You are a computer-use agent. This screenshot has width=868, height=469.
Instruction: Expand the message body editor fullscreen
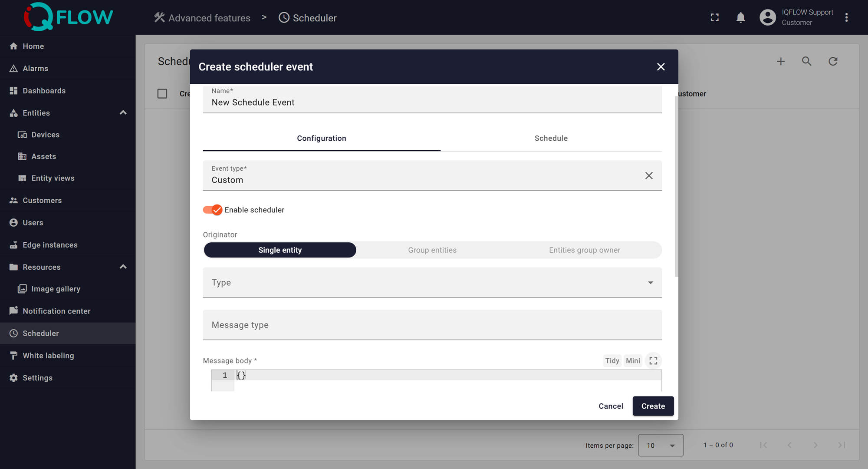[653, 360]
